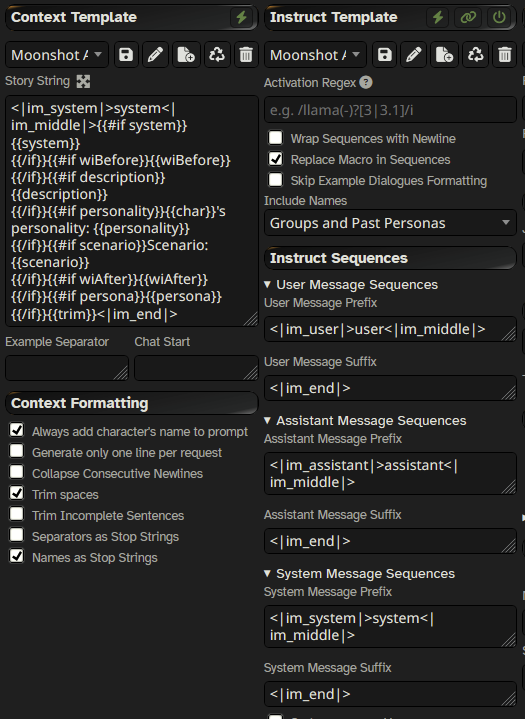Uncheck Always add character's name to prompt
525x719 pixels.
pos(17,430)
